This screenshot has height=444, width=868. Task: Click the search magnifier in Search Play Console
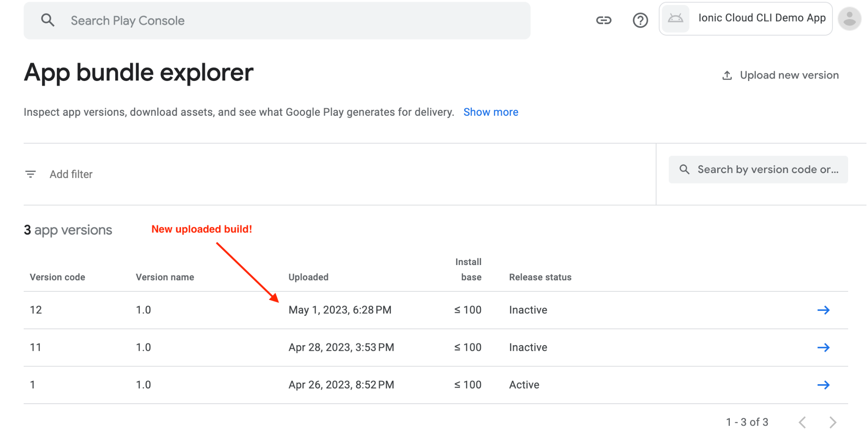point(48,20)
